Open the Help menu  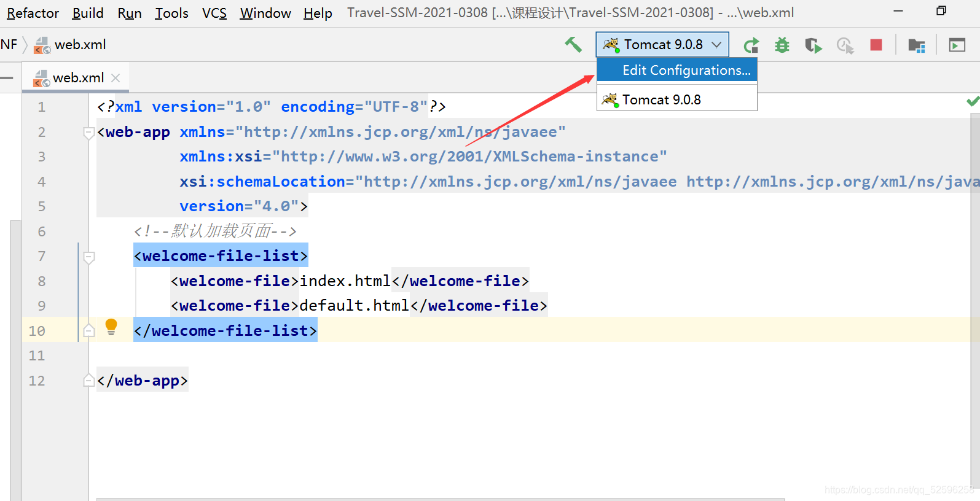318,13
